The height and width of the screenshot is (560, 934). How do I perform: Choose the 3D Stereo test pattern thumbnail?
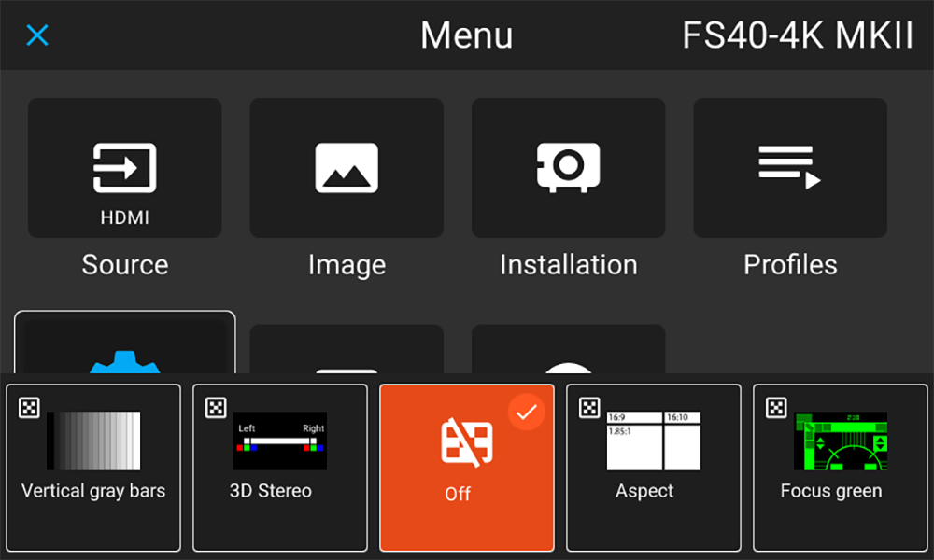click(x=280, y=441)
